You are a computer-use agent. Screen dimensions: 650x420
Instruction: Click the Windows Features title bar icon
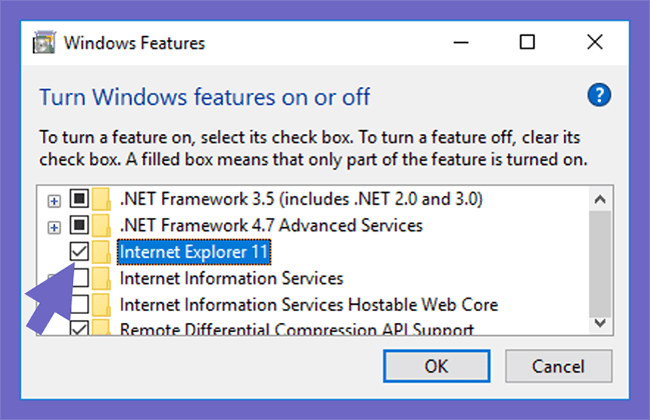coord(44,42)
